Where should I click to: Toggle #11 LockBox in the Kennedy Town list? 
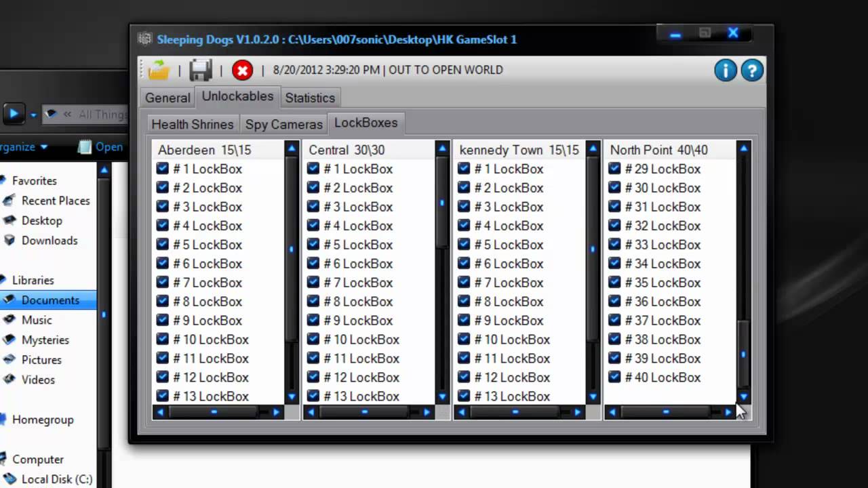pyautogui.click(x=464, y=359)
